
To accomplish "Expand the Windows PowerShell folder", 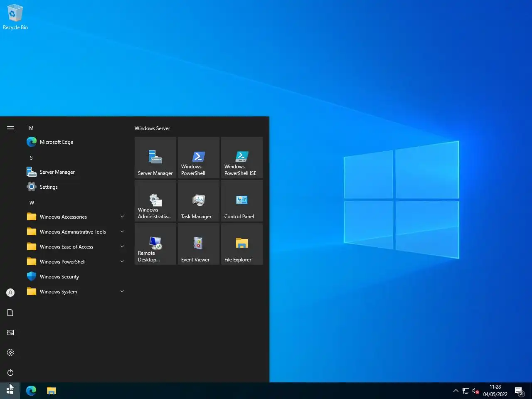I will click(x=76, y=262).
